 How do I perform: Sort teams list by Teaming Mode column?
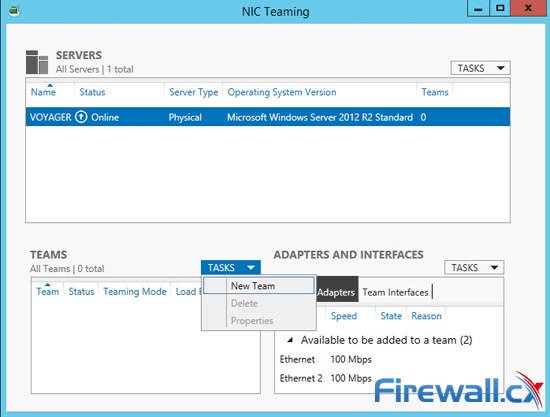(x=135, y=291)
